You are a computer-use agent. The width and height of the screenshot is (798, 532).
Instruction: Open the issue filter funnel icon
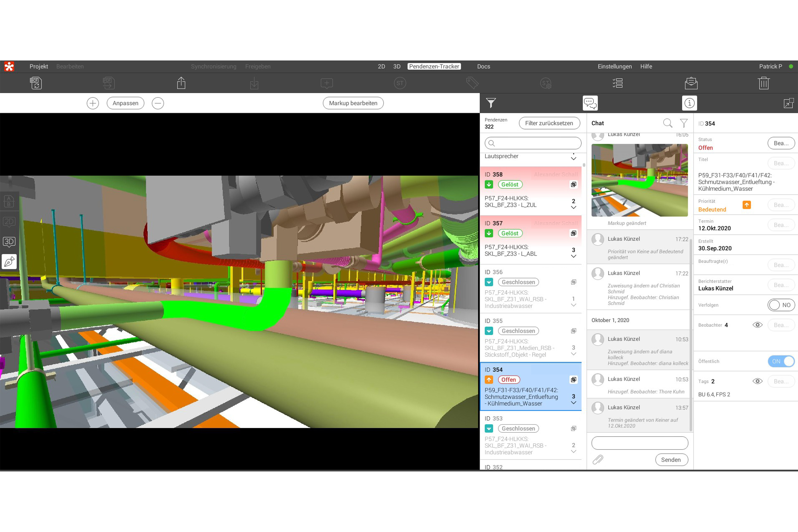[491, 103]
